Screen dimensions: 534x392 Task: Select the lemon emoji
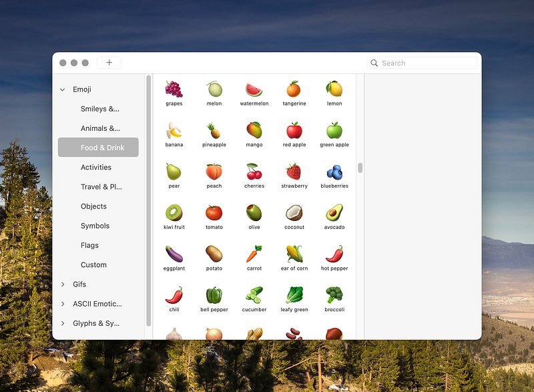(334, 89)
